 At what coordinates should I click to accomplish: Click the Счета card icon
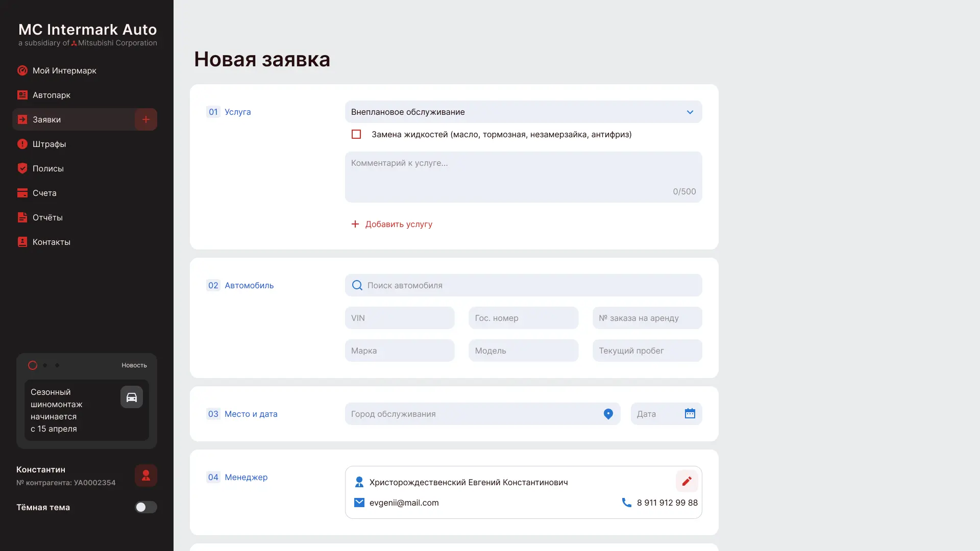tap(22, 193)
